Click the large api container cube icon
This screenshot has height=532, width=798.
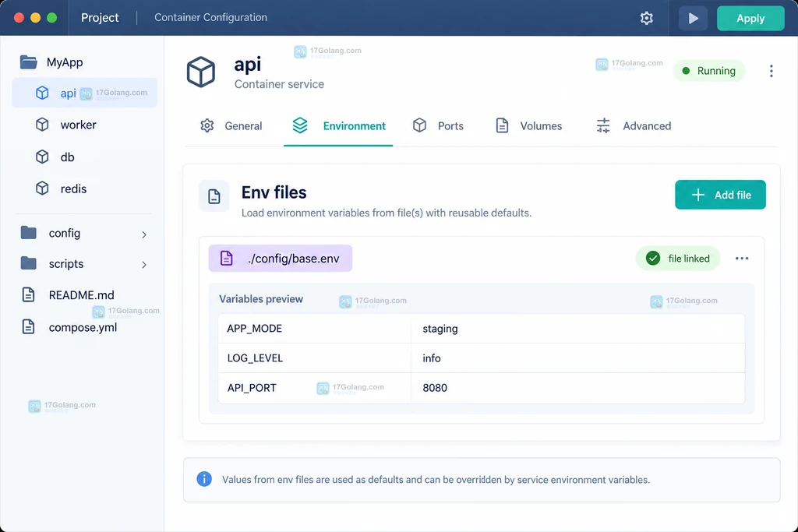pyautogui.click(x=201, y=72)
